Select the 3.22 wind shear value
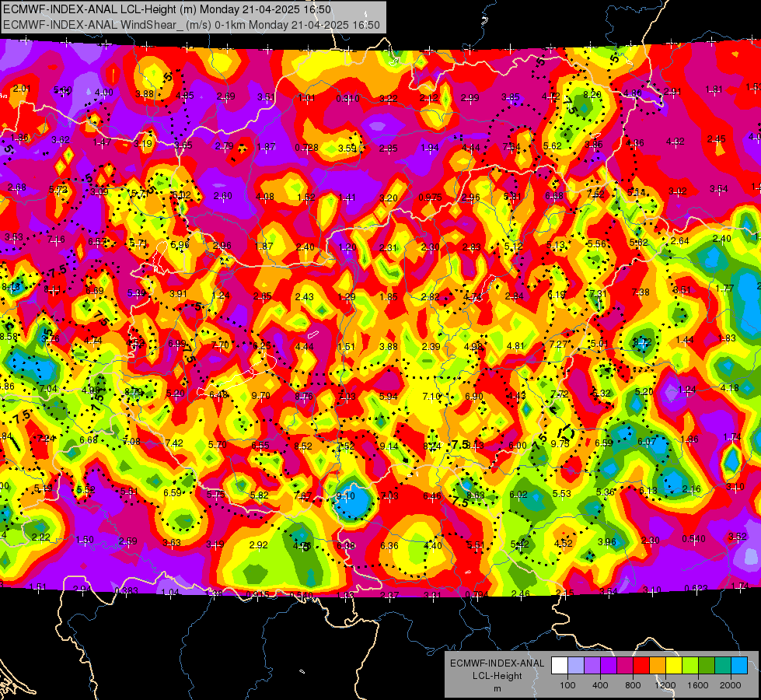The height and width of the screenshot is (700, 761). 388,99
